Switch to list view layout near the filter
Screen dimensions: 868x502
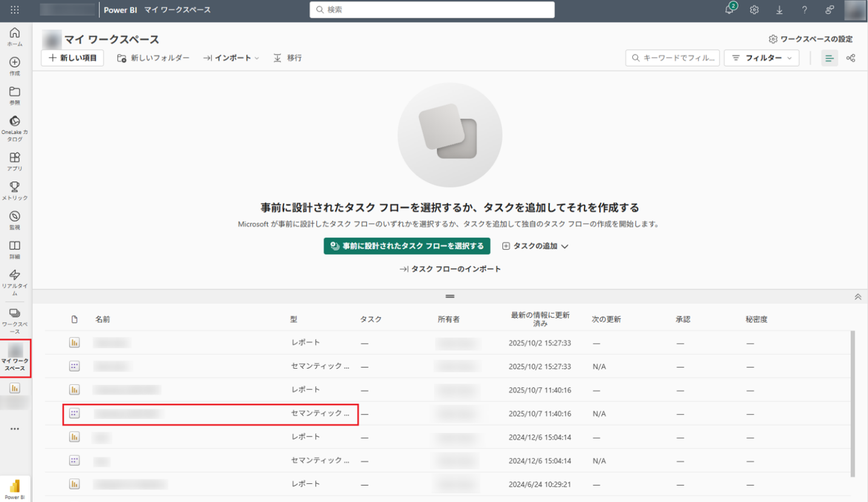(x=829, y=58)
